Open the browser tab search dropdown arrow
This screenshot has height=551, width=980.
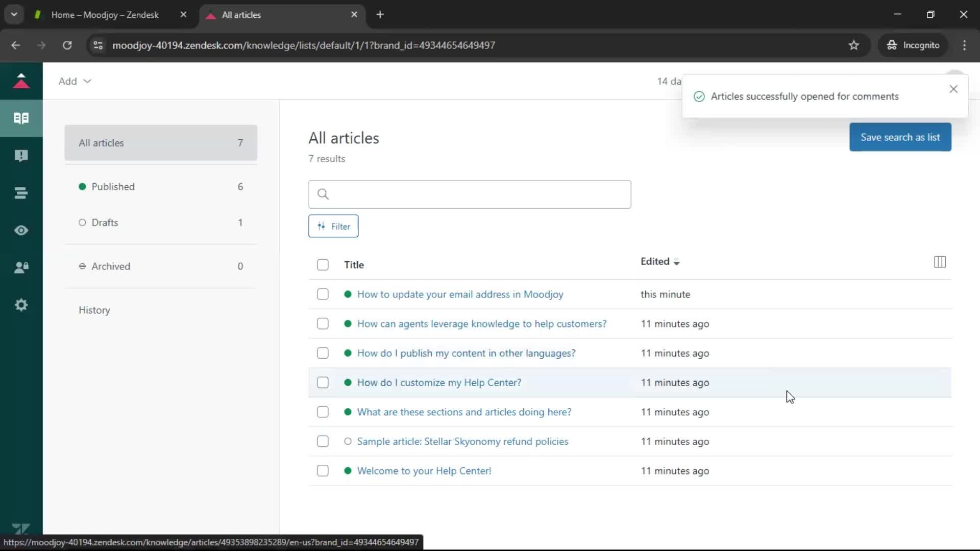click(x=14, y=15)
